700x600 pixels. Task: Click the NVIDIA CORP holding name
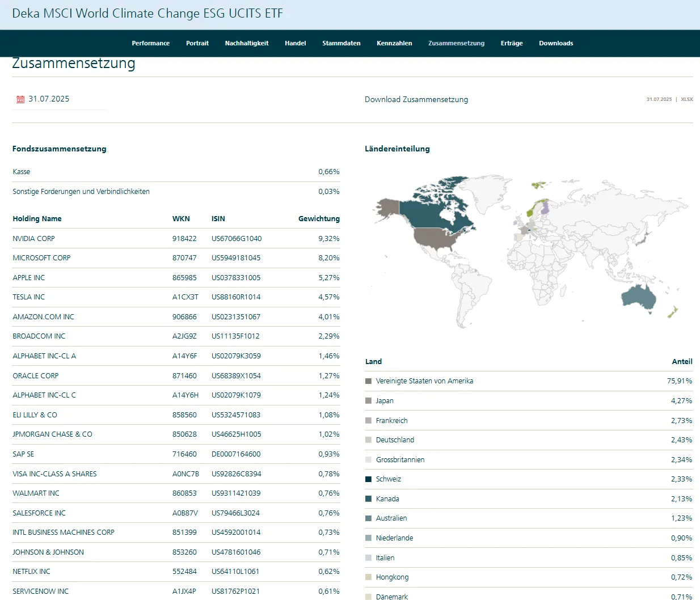pyautogui.click(x=34, y=239)
